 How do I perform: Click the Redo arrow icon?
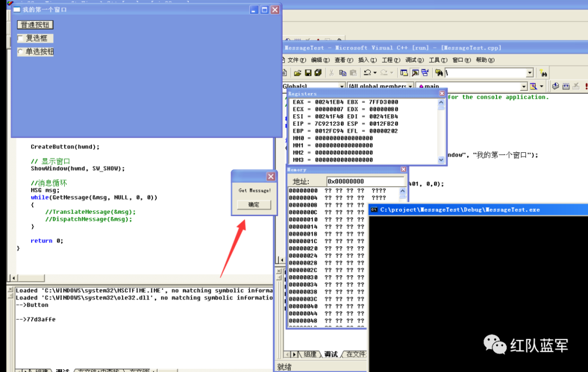[384, 73]
